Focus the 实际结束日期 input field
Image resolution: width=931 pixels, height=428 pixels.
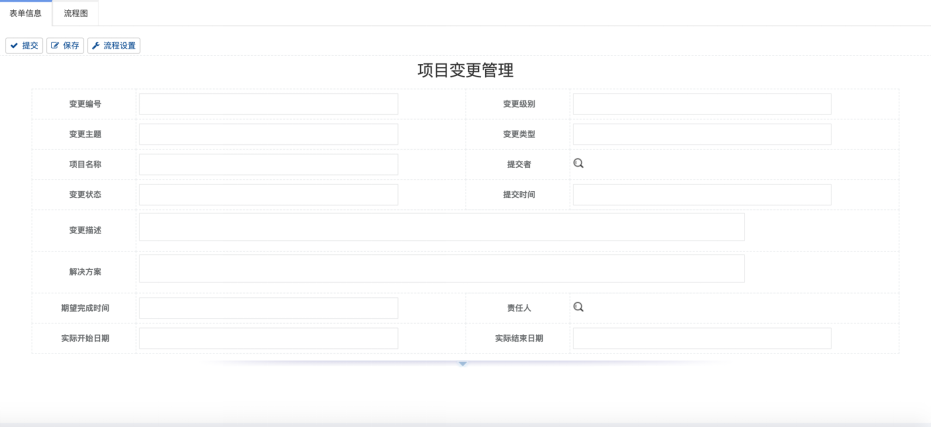[702, 338]
